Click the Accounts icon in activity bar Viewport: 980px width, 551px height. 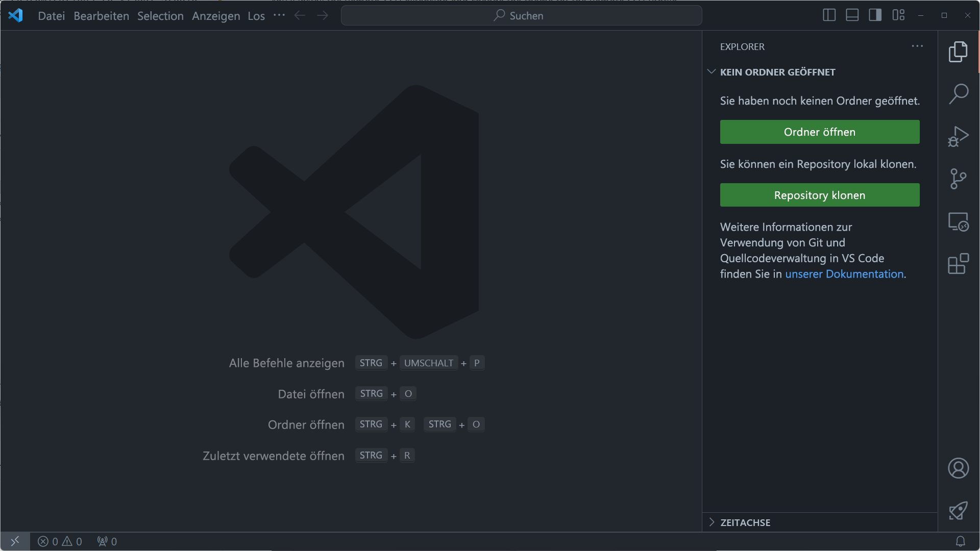[x=959, y=468]
